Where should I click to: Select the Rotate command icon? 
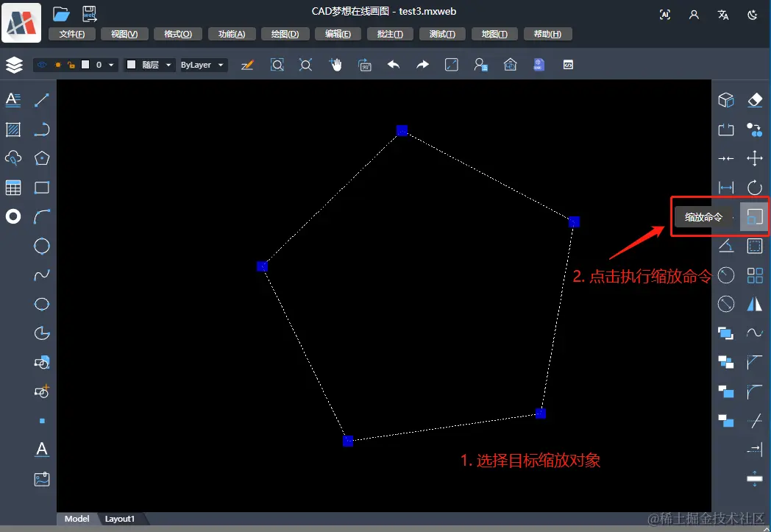(x=754, y=188)
